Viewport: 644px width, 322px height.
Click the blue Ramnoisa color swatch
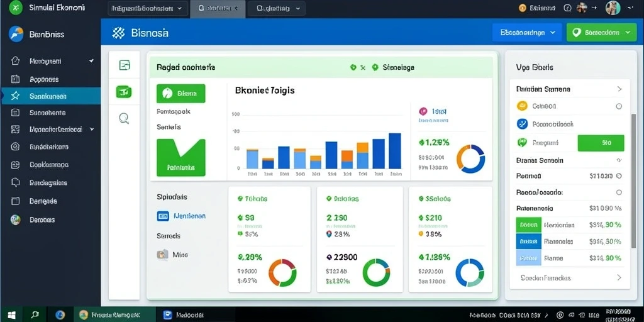pyautogui.click(x=528, y=241)
